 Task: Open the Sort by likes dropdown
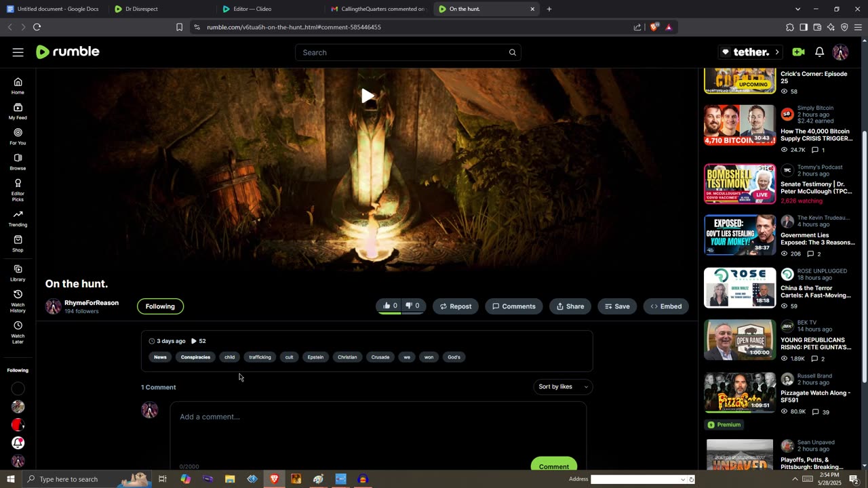pos(563,387)
